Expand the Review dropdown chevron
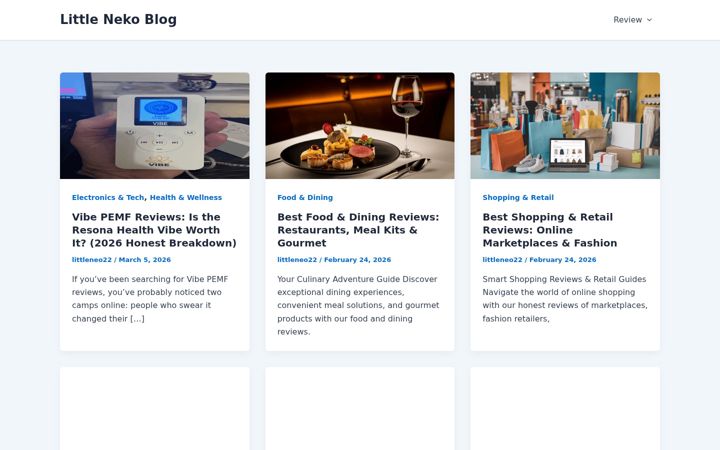The width and height of the screenshot is (720, 450). [x=649, y=20]
